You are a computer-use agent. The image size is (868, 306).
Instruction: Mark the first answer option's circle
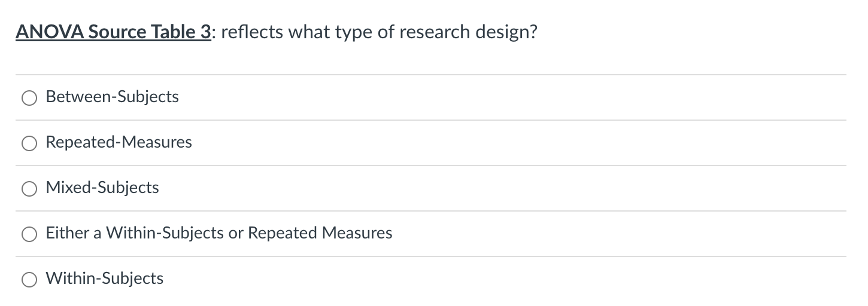point(30,97)
